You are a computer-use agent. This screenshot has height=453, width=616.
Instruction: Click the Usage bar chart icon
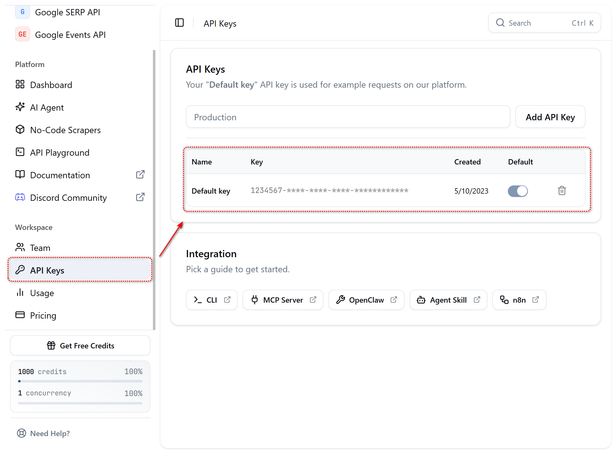tap(20, 292)
